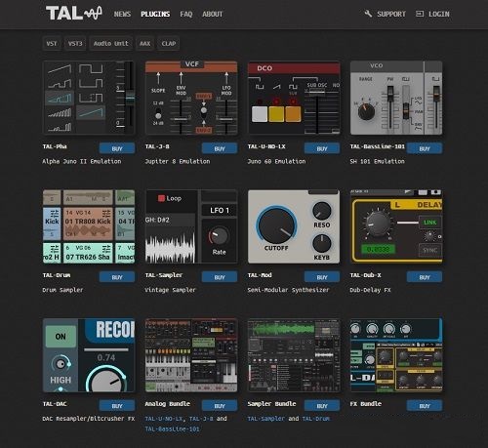The image size is (488, 448).
Task: Open the TAL-U-NO-LX DCO thumbnail
Action: point(294,98)
